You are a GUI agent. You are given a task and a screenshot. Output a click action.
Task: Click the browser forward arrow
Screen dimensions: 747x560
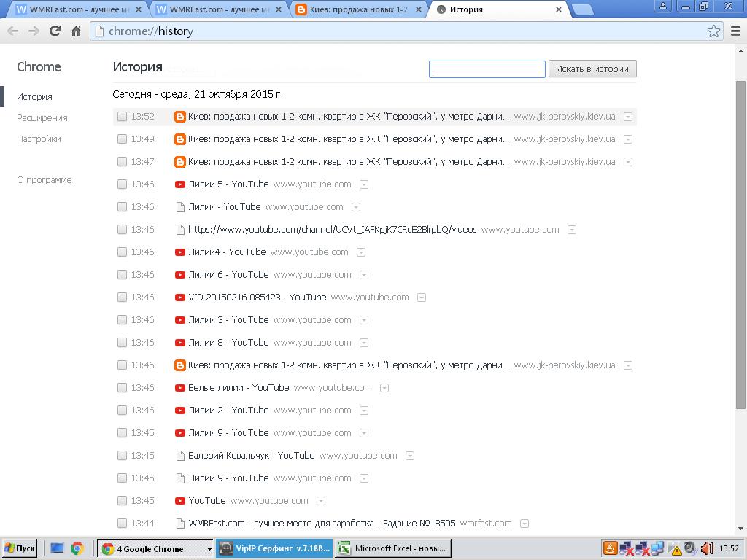34,31
